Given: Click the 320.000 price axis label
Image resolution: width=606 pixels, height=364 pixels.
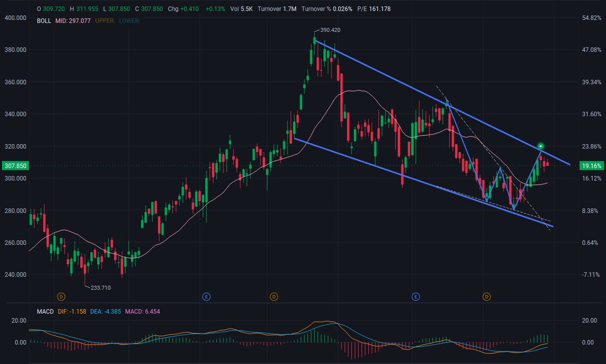Looking at the screenshot, I should coord(16,147).
